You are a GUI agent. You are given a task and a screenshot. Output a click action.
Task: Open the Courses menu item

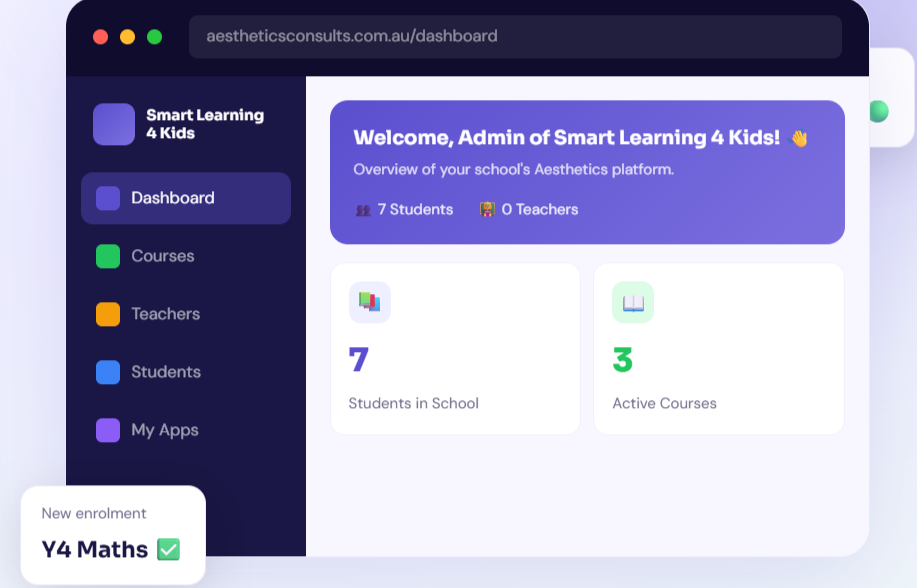(x=163, y=256)
